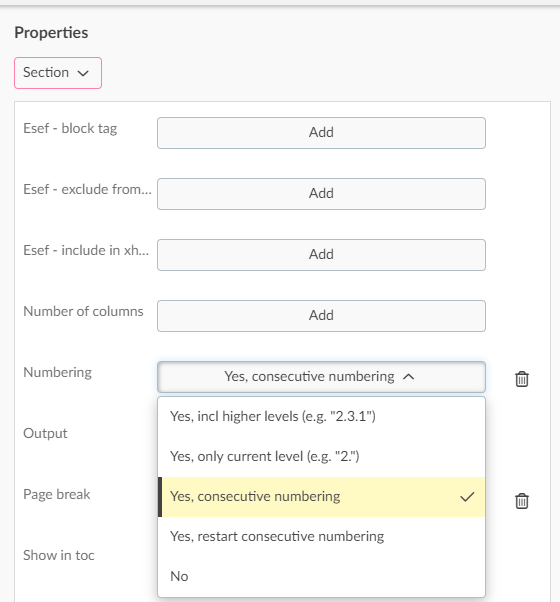
Task: Choose "Yes, only current level" numbering option
Action: tap(321, 456)
